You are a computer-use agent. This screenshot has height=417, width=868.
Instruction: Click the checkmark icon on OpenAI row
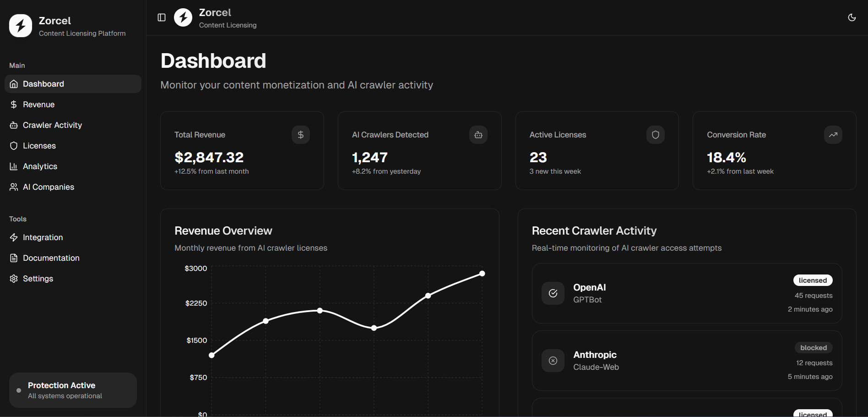[x=553, y=293]
